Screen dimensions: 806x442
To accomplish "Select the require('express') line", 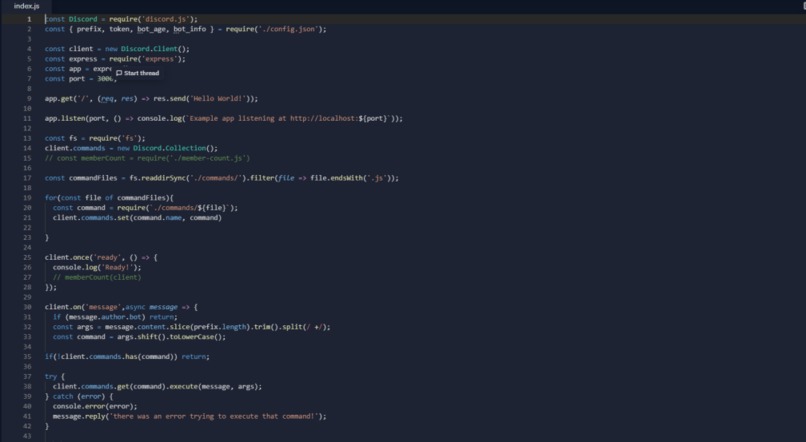I will (x=115, y=59).
